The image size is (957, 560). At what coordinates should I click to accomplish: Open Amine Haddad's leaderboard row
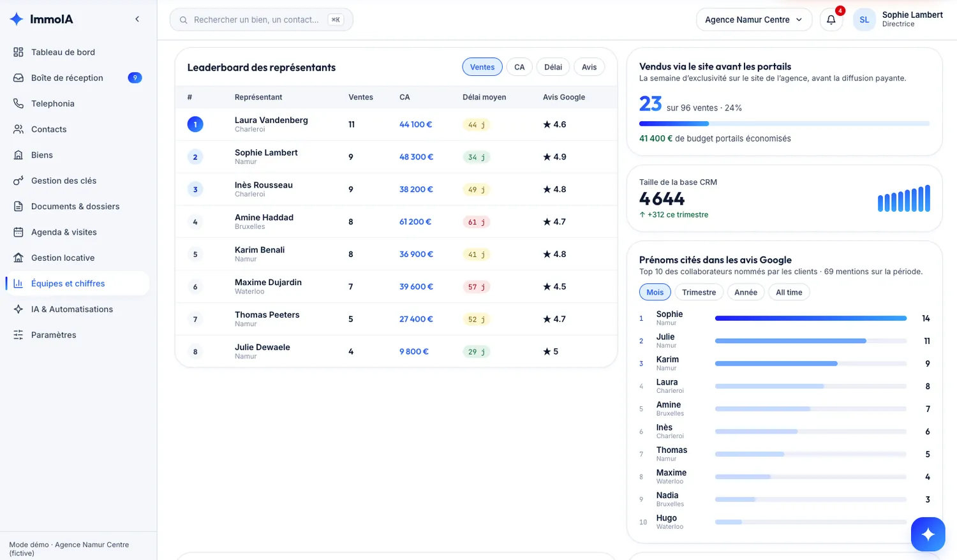[396, 222]
